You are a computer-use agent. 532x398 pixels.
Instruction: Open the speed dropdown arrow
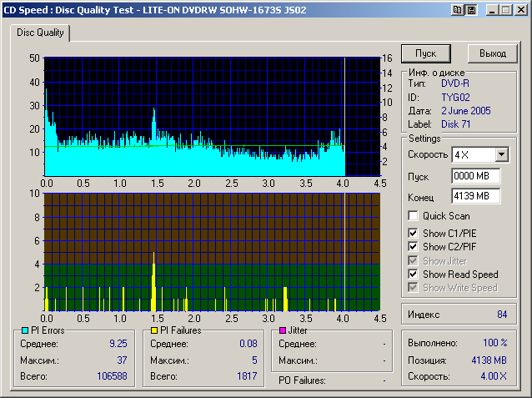pyautogui.click(x=501, y=154)
